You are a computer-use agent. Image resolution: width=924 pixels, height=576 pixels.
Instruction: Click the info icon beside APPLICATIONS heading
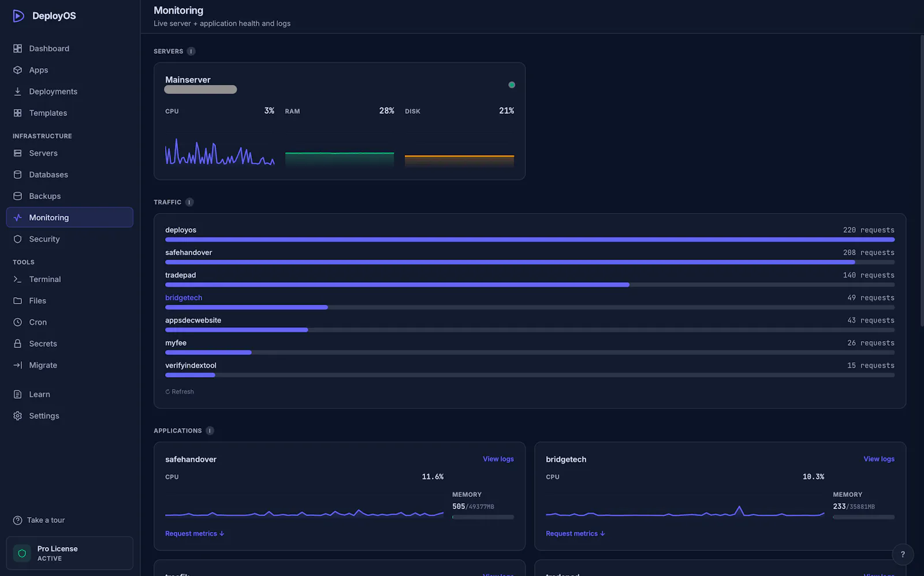click(x=210, y=431)
